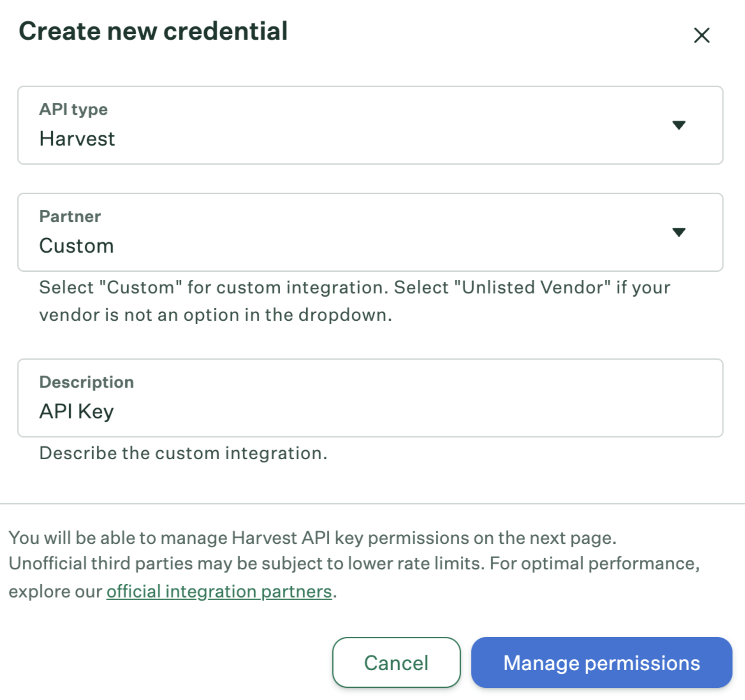This screenshot has height=700, width=745.
Task: Expand the Partner dropdown showing Custom
Action: coord(370,232)
